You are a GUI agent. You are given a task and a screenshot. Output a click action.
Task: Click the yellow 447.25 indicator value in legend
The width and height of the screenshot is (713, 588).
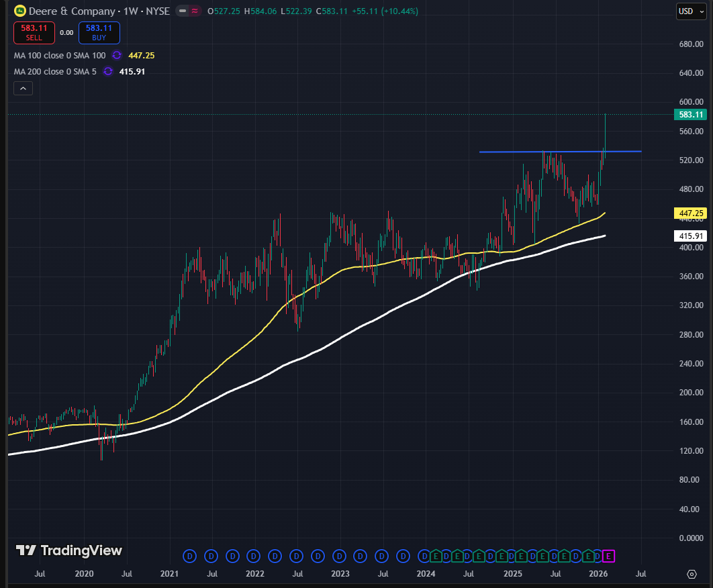tap(142, 56)
